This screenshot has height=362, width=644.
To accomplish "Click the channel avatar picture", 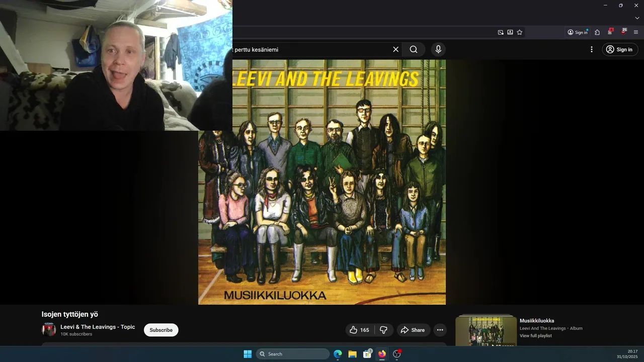I will pos(49,330).
